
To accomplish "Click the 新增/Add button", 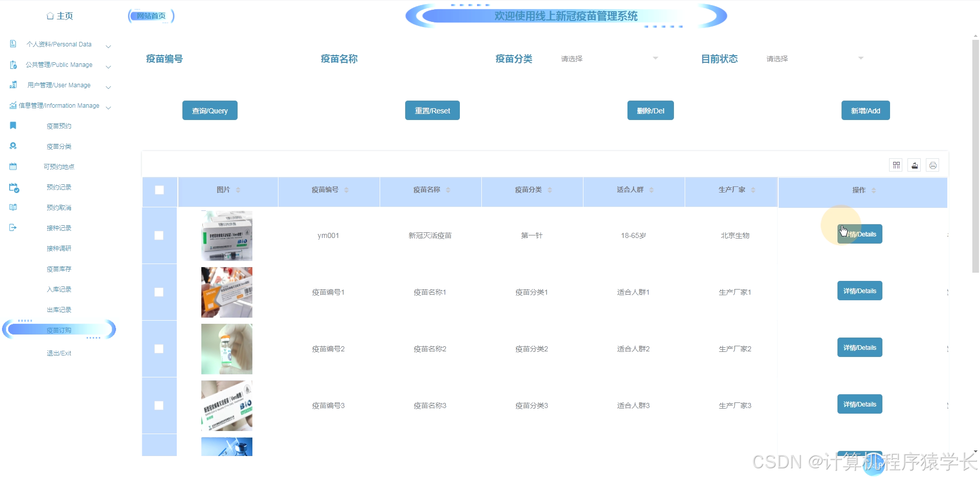I will [x=865, y=110].
